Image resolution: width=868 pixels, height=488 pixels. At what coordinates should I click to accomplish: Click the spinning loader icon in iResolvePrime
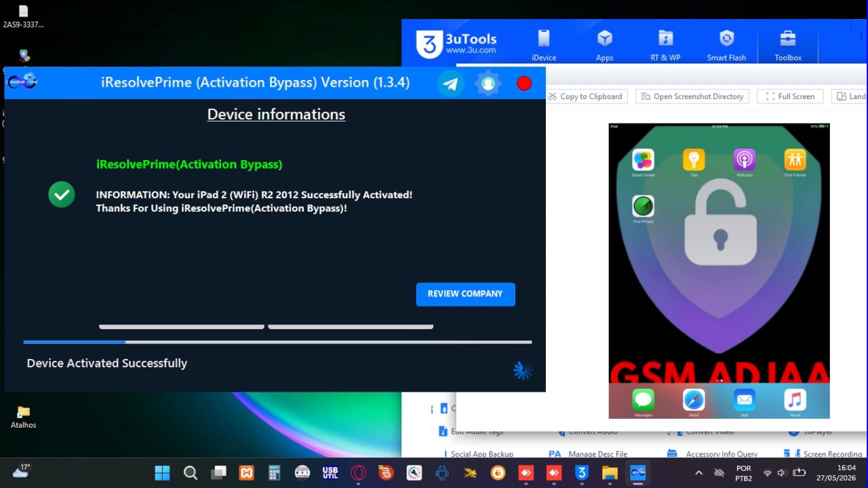[523, 370]
